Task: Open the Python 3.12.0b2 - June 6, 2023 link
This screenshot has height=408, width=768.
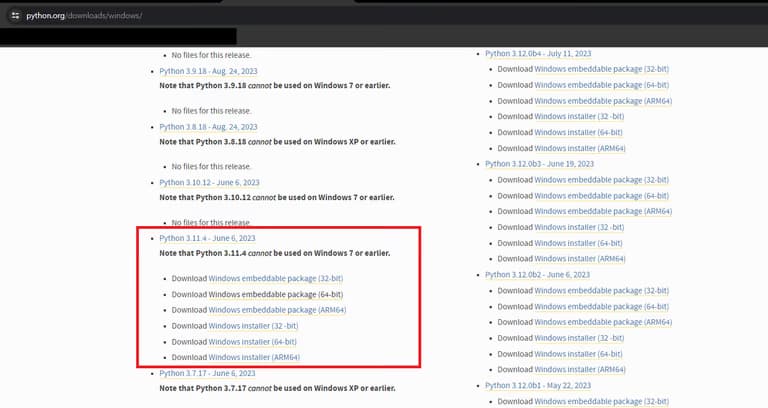Action: click(x=537, y=274)
